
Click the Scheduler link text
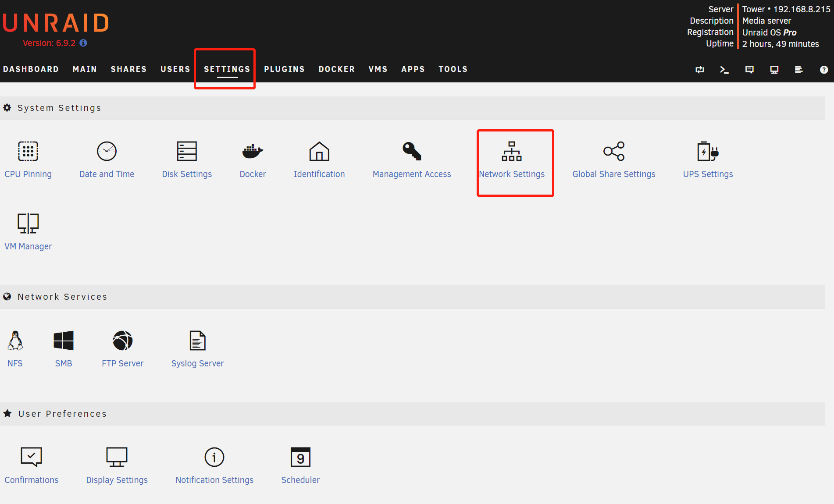300,480
